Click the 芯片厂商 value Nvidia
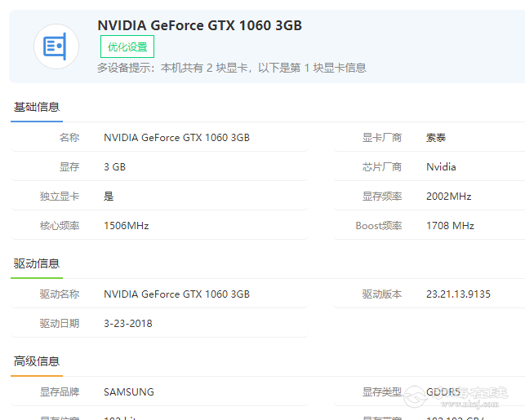This screenshot has width=525, height=420. (x=441, y=167)
